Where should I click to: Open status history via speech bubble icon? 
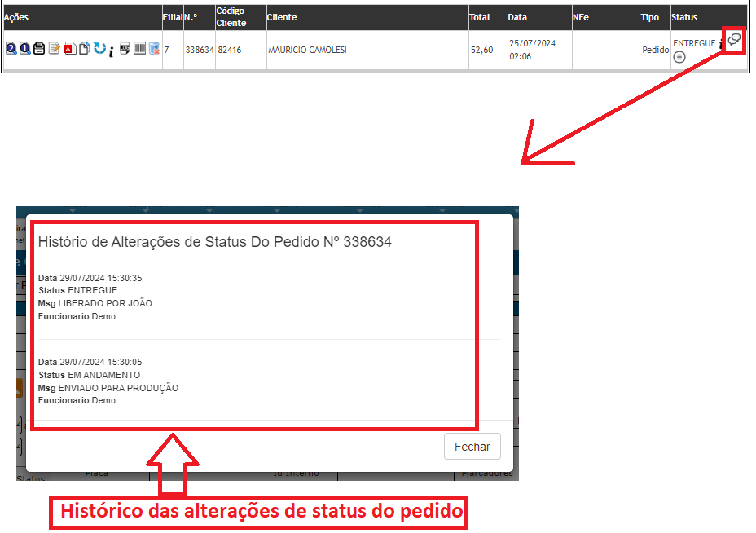tap(734, 40)
